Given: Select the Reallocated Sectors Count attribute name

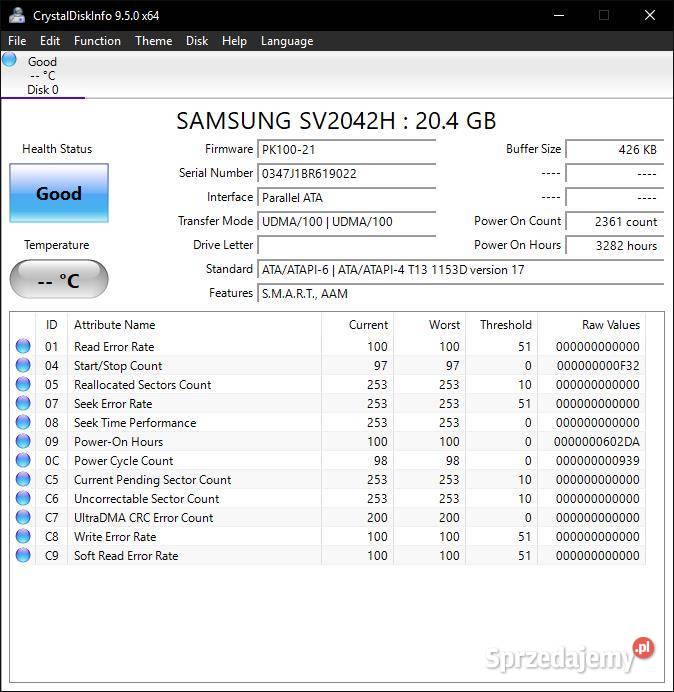Looking at the screenshot, I should [x=143, y=385].
